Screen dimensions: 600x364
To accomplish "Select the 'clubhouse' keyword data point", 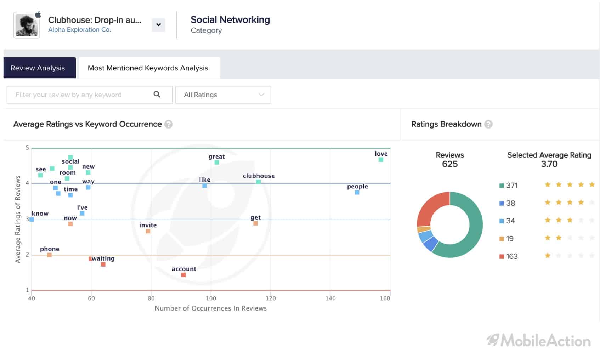I will 259,182.
